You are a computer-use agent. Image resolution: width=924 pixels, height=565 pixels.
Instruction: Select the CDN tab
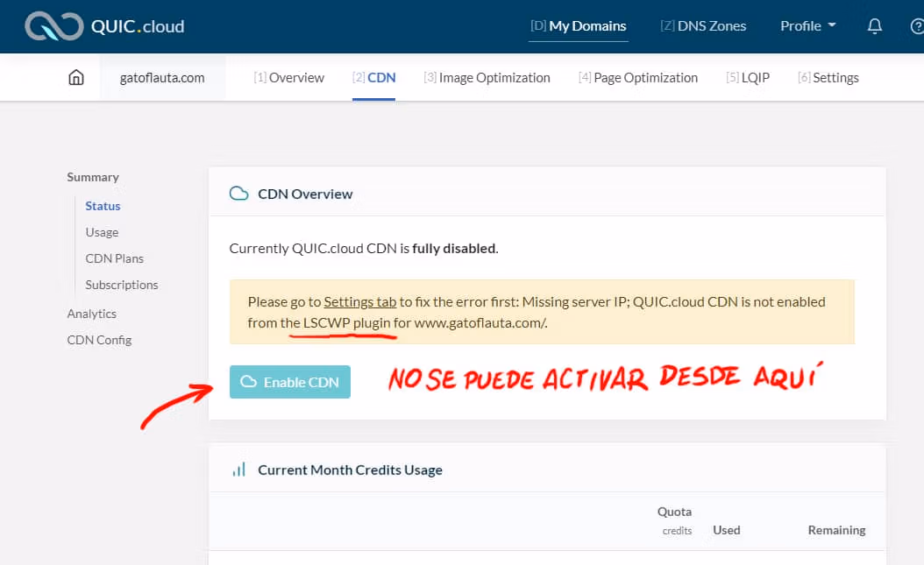tap(373, 78)
